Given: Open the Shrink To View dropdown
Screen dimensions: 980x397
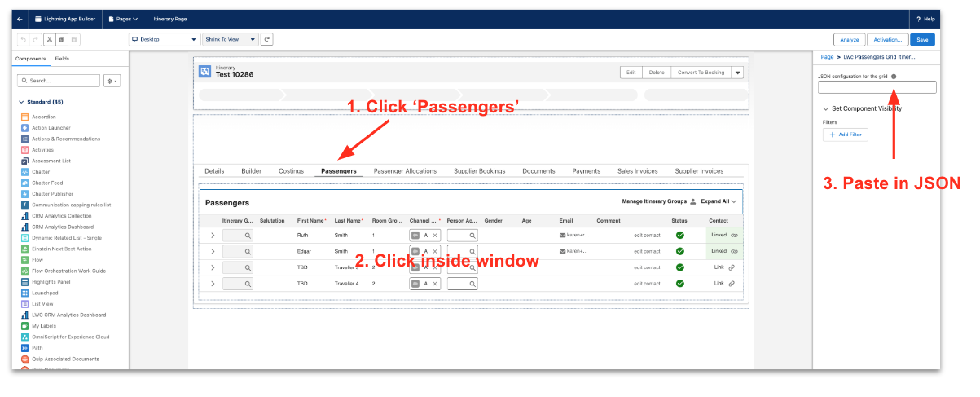Looking at the screenshot, I should pos(230,39).
